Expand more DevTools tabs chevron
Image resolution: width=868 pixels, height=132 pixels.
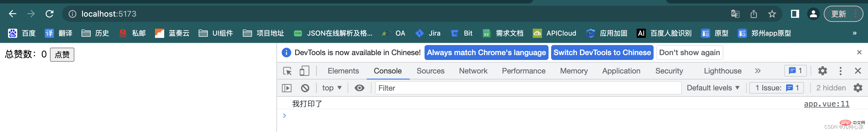pos(758,71)
